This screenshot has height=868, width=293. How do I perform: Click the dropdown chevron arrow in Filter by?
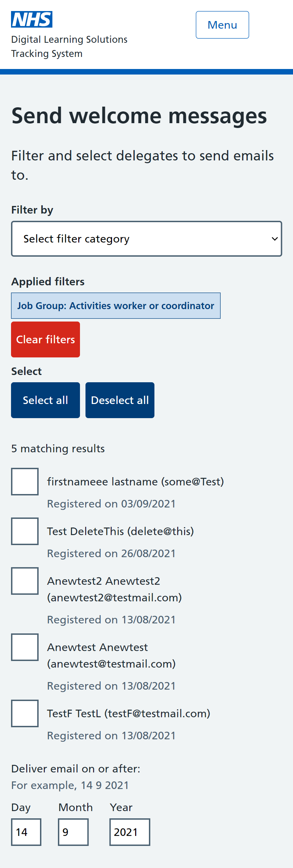coord(274,239)
